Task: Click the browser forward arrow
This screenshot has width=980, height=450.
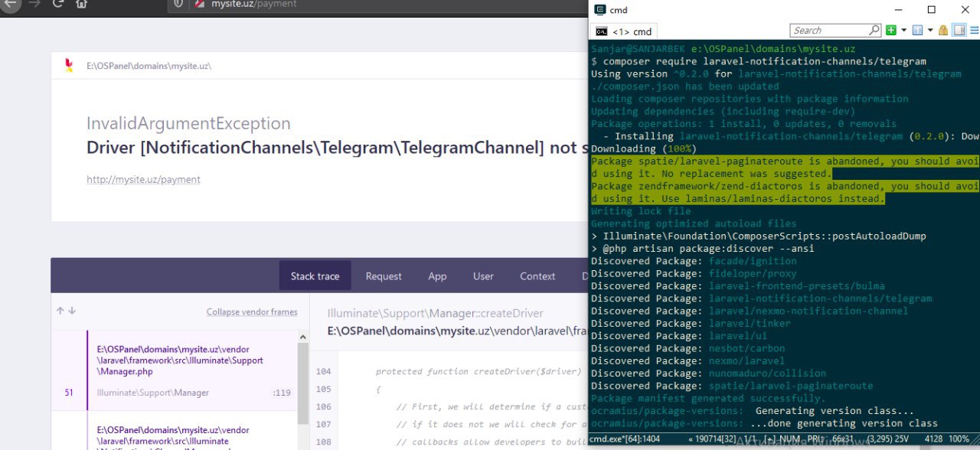Action: 34,4
